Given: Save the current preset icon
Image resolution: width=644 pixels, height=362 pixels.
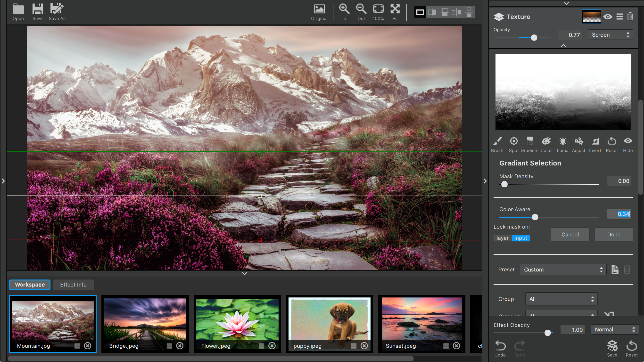Looking at the screenshot, I should click(x=615, y=270).
